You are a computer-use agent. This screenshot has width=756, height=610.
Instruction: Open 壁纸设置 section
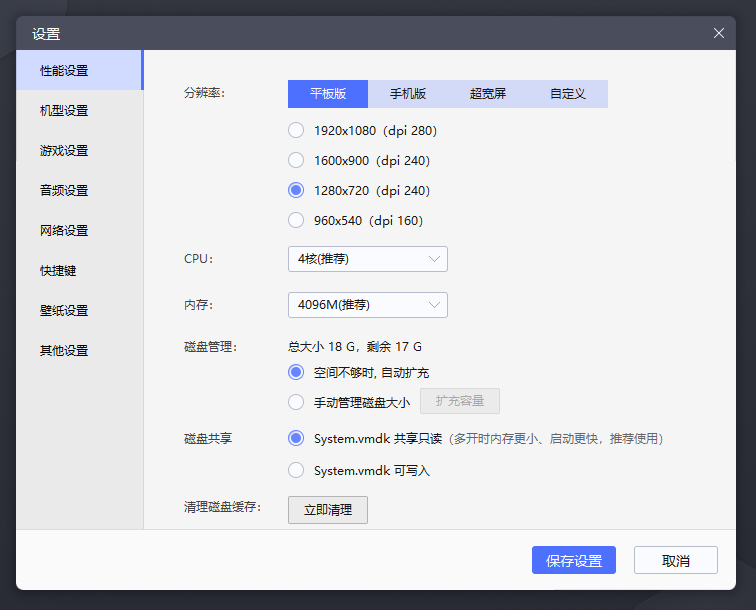80,311
